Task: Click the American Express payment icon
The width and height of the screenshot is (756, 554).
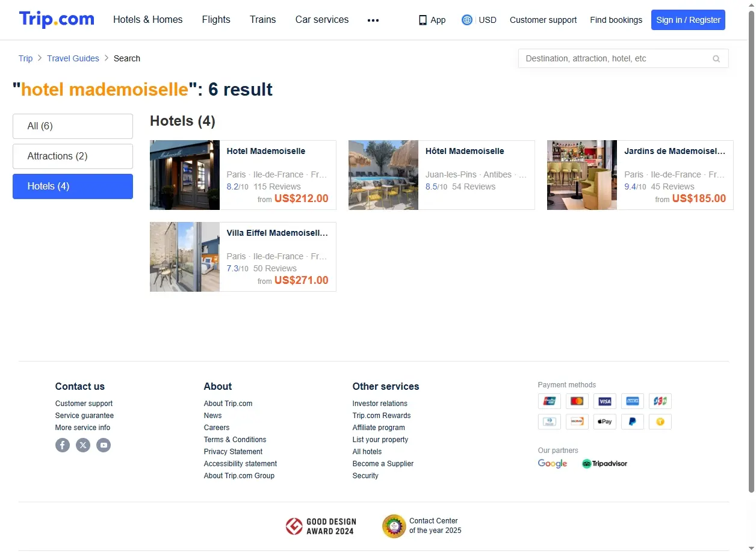Action: pos(633,401)
